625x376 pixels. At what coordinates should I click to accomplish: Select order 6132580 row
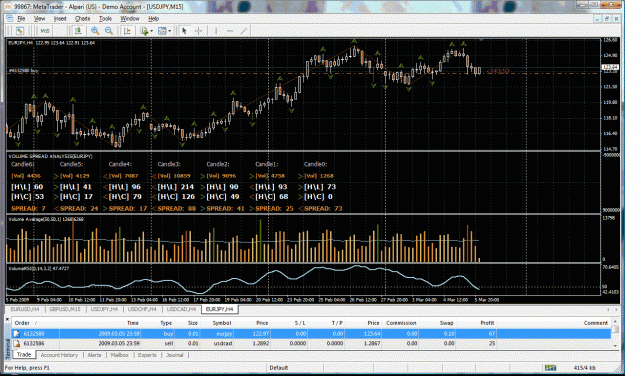311,334
